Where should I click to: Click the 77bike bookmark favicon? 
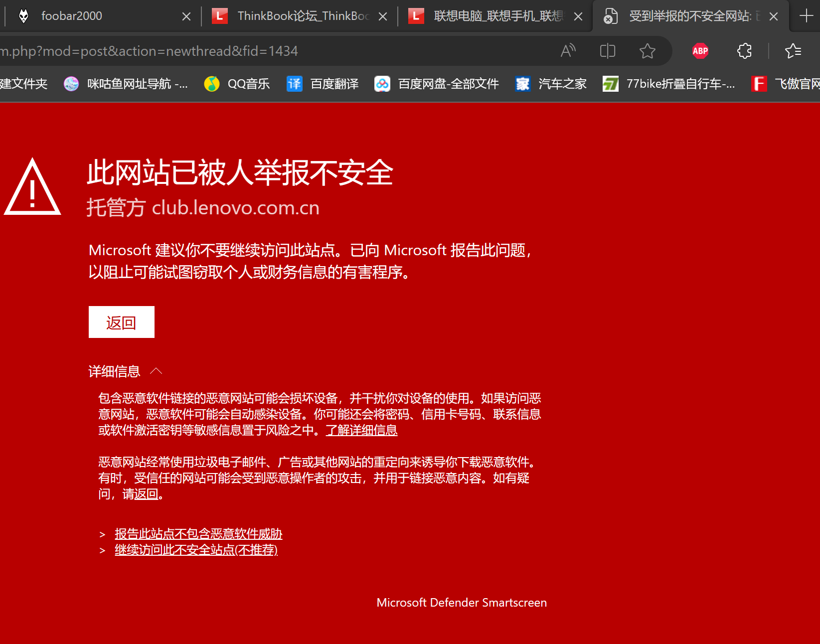point(611,84)
